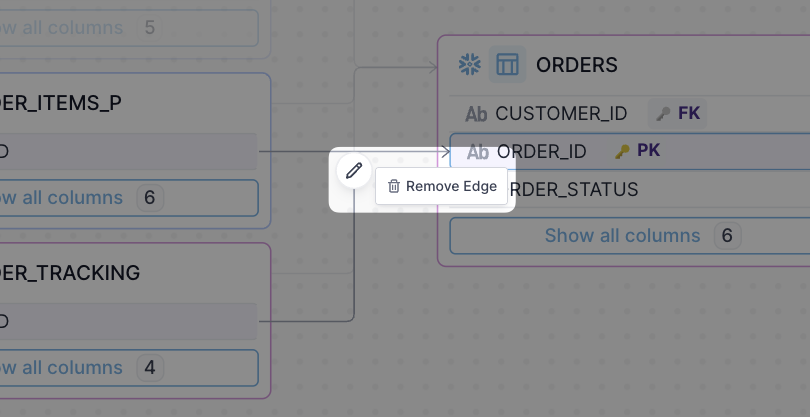Select Remove Edge from the popup
Image resolution: width=810 pixels, height=417 pixels.
[442, 186]
